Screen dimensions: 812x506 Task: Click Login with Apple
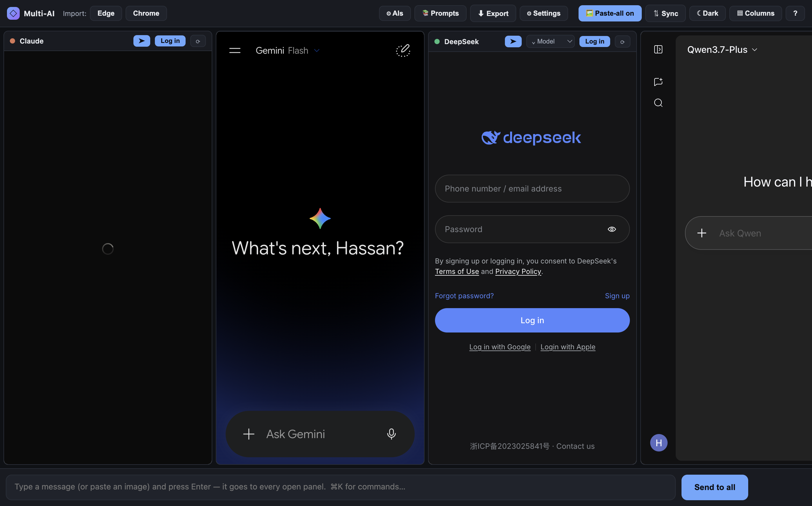pyautogui.click(x=568, y=347)
